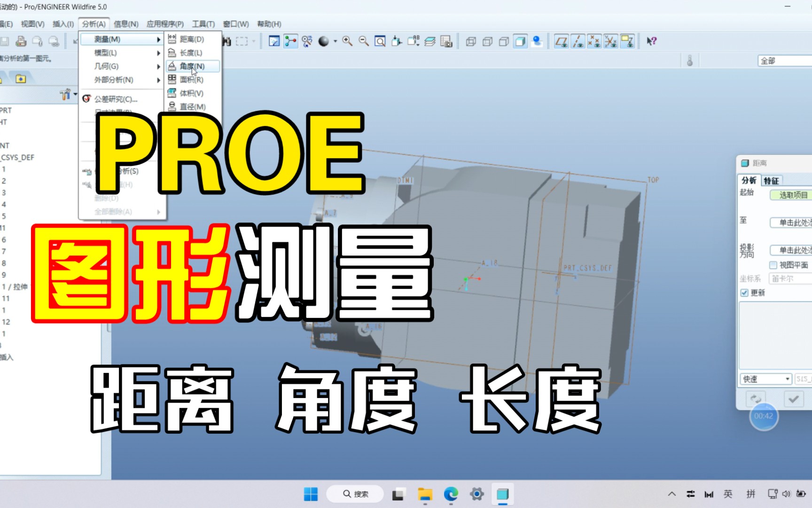Image resolution: width=812 pixels, height=508 pixels.
Task: Toggle the spin center icon
Action: click(x=291, y=41)
